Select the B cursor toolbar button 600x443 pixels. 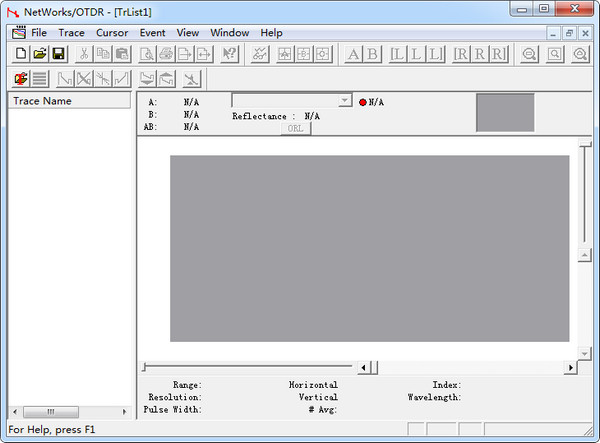pos(372,54)
